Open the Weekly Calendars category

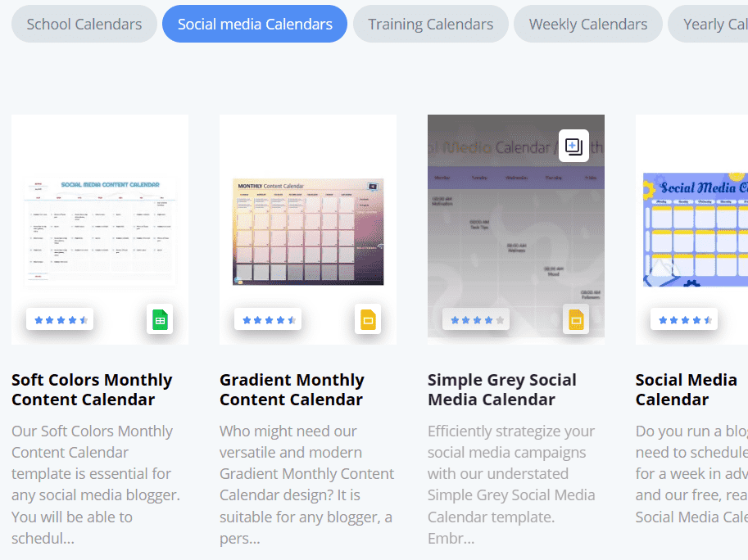coord(587,24)
